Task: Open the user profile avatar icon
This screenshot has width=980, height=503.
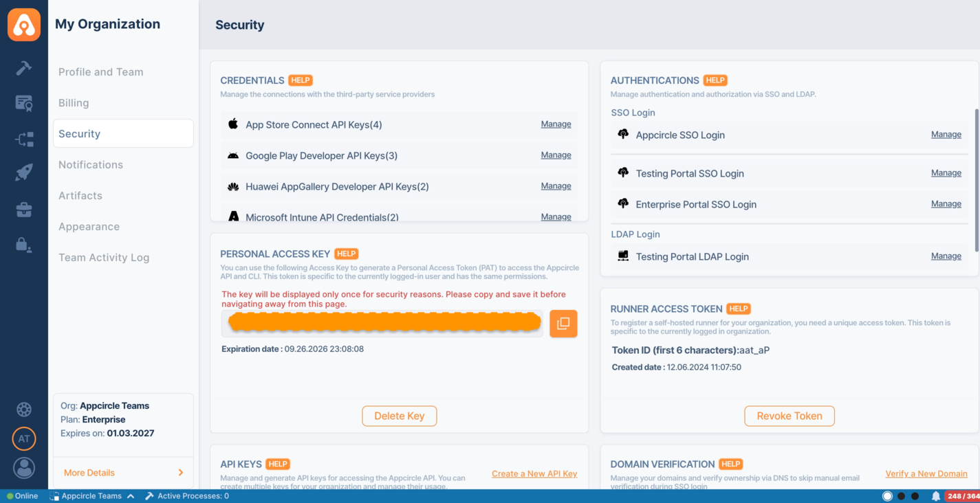Action: pos(24,468)
